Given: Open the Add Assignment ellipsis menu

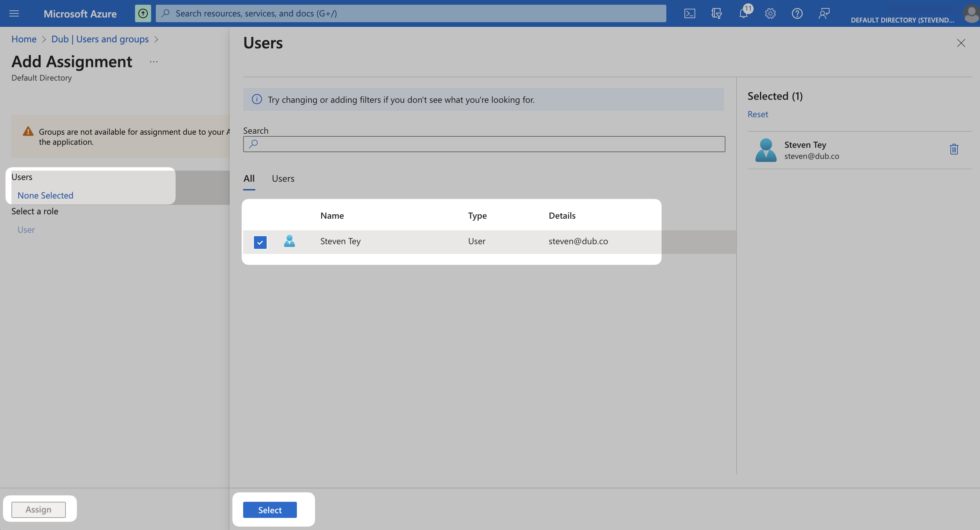Looking at the screenshot, I should click(x=154, y=62).
